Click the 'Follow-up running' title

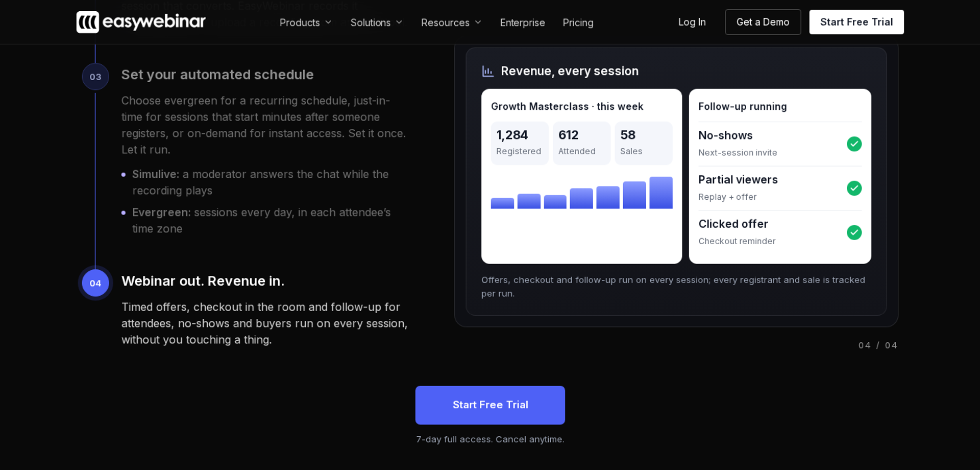click(x=742, y=106)
